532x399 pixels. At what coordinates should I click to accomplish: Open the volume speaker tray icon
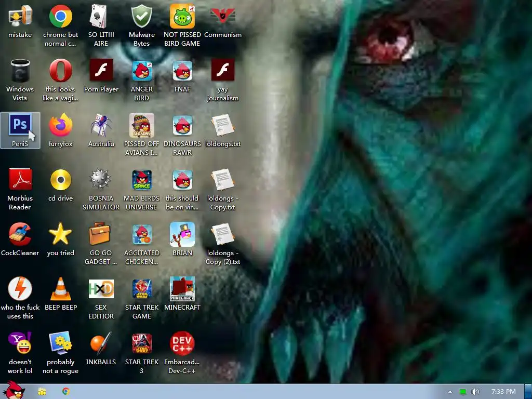click(475, 392)
